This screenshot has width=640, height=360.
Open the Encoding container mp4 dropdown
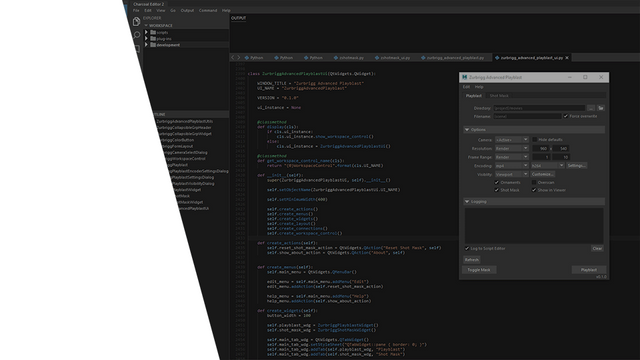point(512,166)
